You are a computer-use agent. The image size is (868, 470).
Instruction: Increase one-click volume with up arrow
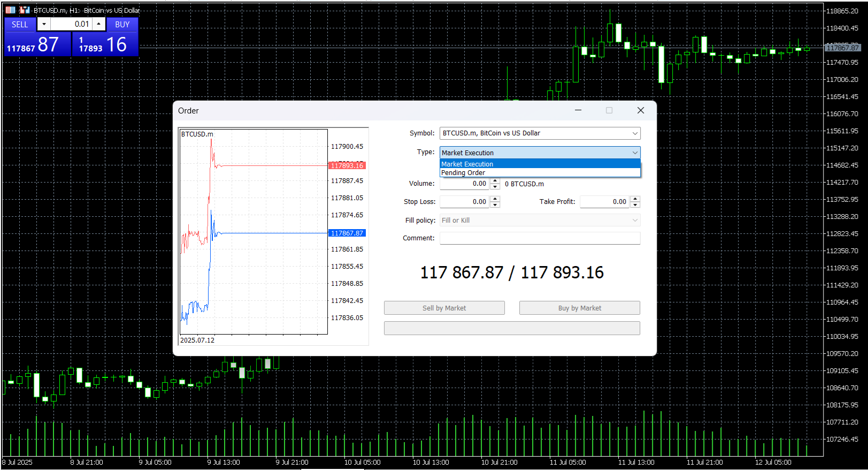tap(99, 24)
